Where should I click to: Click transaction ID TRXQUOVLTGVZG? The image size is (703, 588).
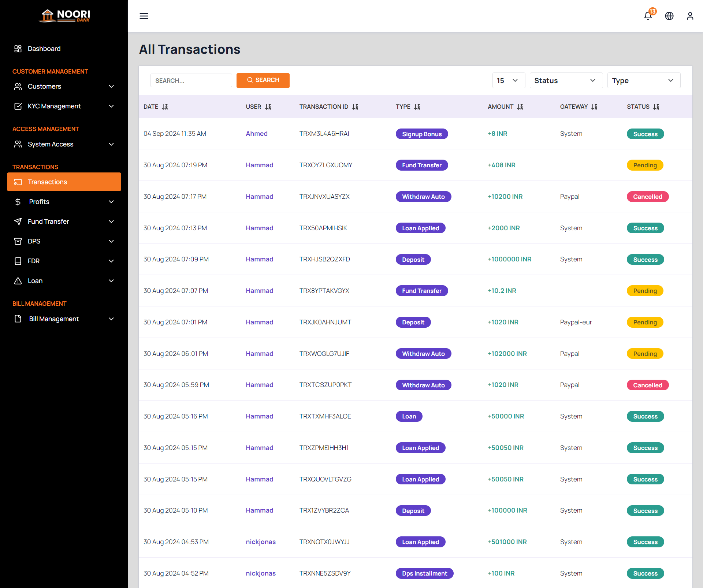coord(325,479)
